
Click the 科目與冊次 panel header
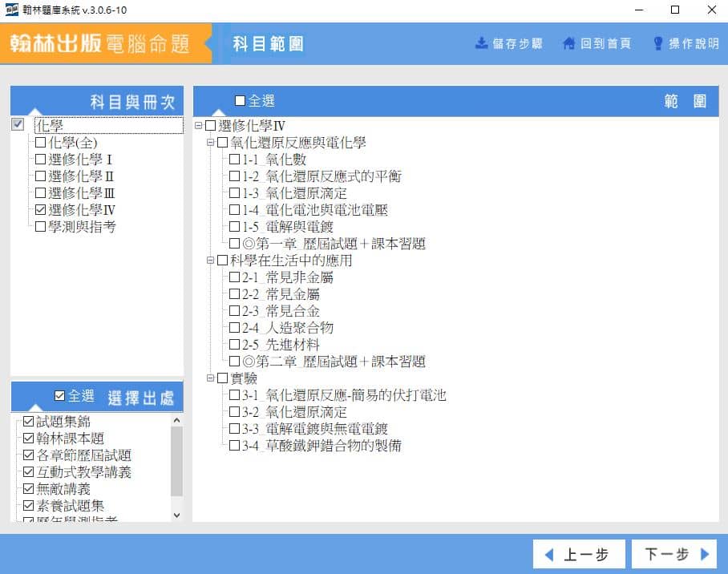click(97, 101)
